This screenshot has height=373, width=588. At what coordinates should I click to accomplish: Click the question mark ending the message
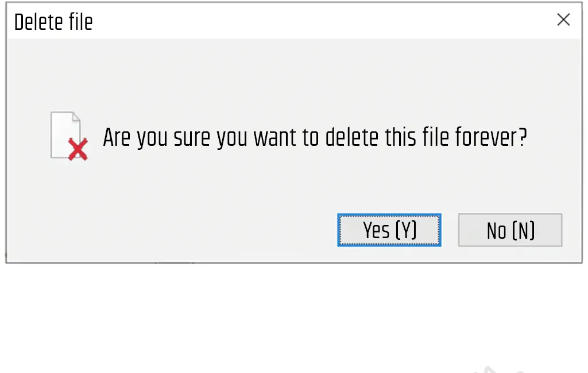tap(522, 138)
